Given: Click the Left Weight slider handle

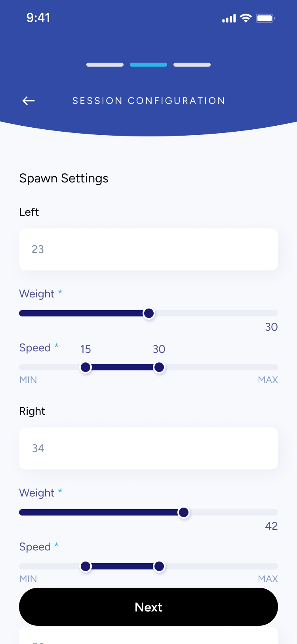Looking at the screenshot, I should point(149,313).
